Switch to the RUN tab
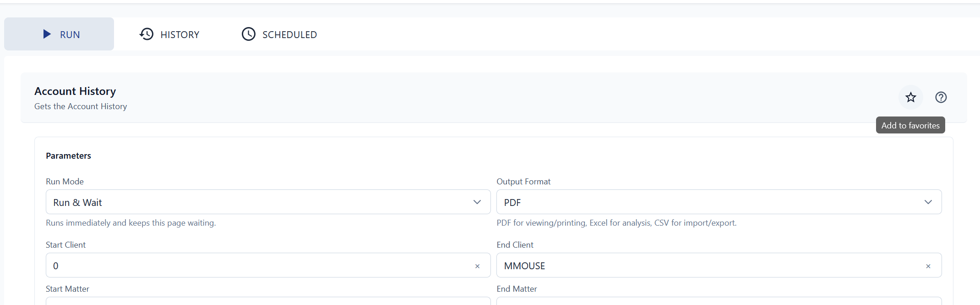Image resolution: width=980 pixels, height=305 pixels. (x=60, y=34)
